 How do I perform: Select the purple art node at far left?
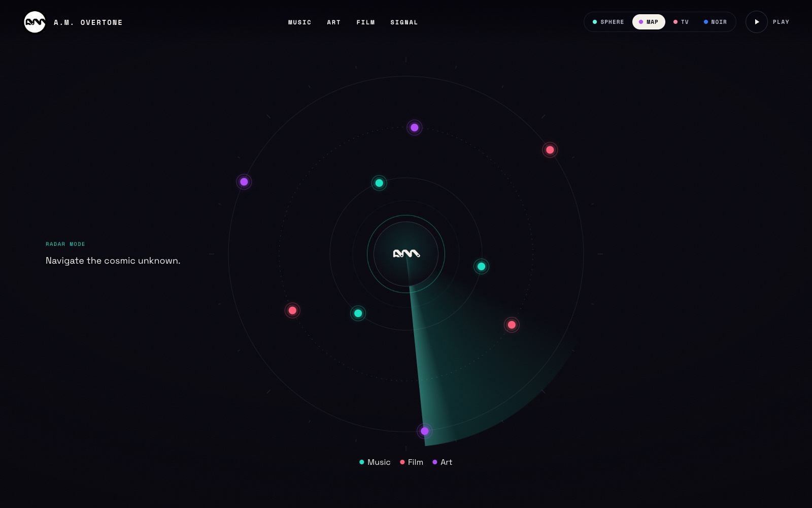tap(244, 182)
